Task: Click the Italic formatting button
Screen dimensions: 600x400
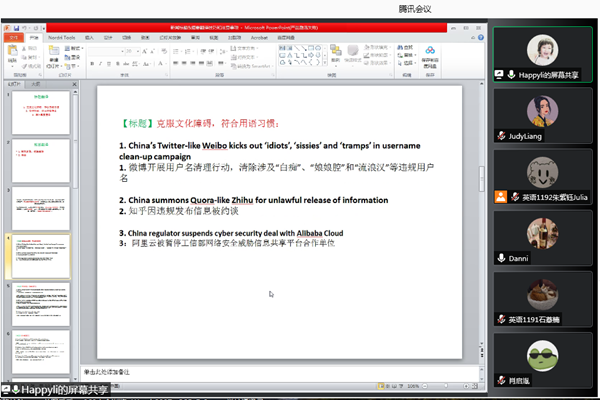Action: tap(101, 64)
